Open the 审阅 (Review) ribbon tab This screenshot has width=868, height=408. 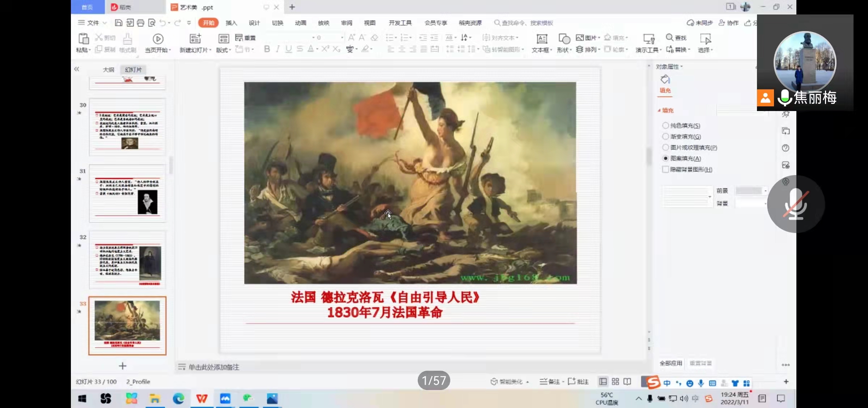346,23
